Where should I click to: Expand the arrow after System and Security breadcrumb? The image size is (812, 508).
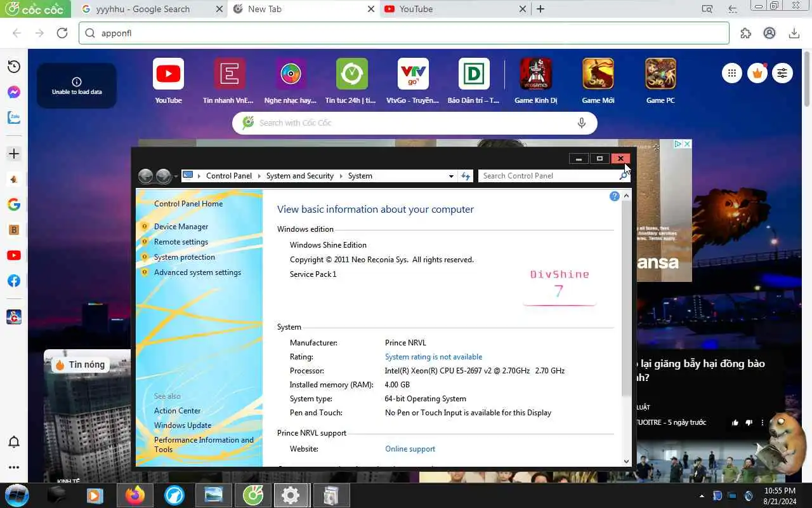coord(341,176)
